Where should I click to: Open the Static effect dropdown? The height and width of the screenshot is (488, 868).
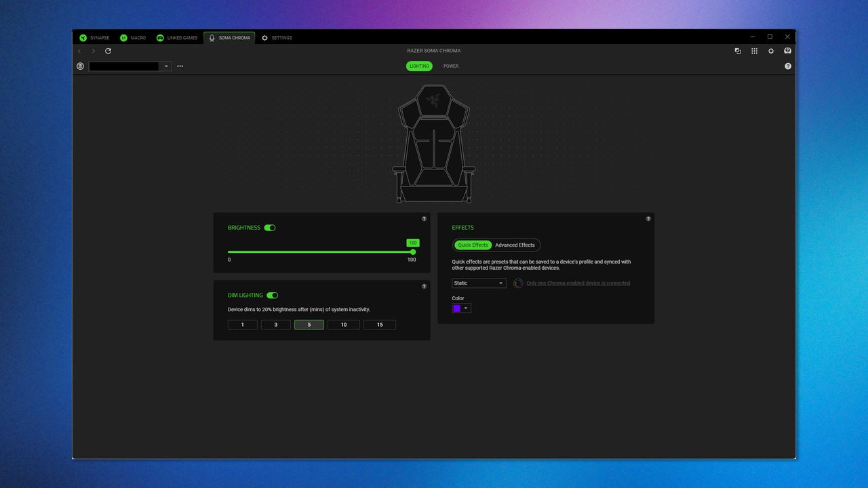tap(479, 283)
